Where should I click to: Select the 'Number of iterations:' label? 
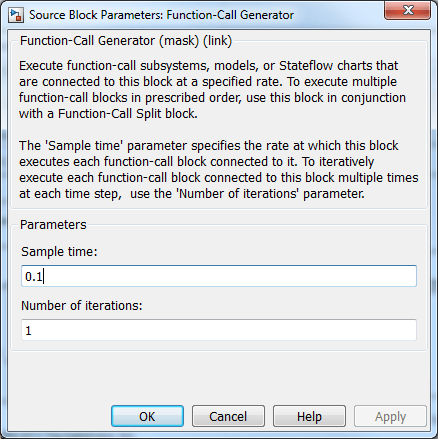pos(82,306)
